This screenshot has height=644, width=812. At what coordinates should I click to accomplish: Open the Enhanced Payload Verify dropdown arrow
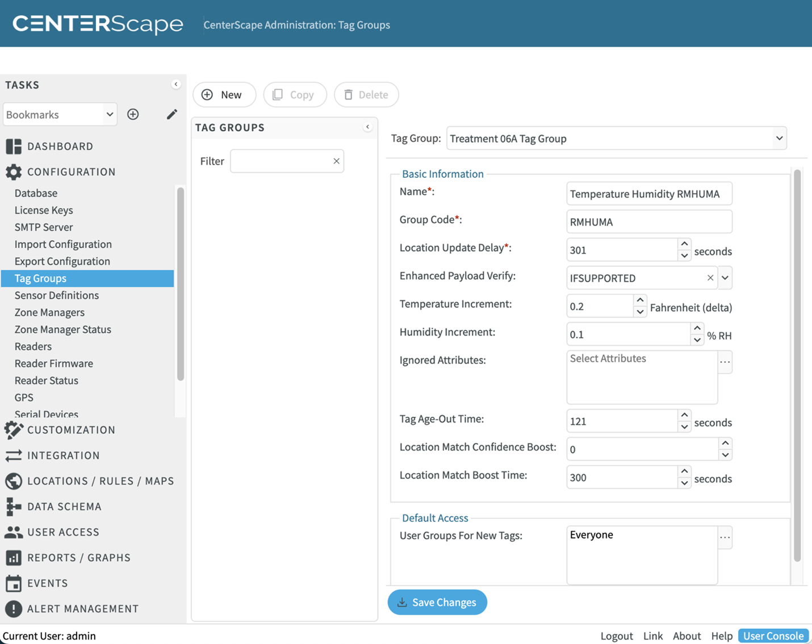tap(725, 278)
